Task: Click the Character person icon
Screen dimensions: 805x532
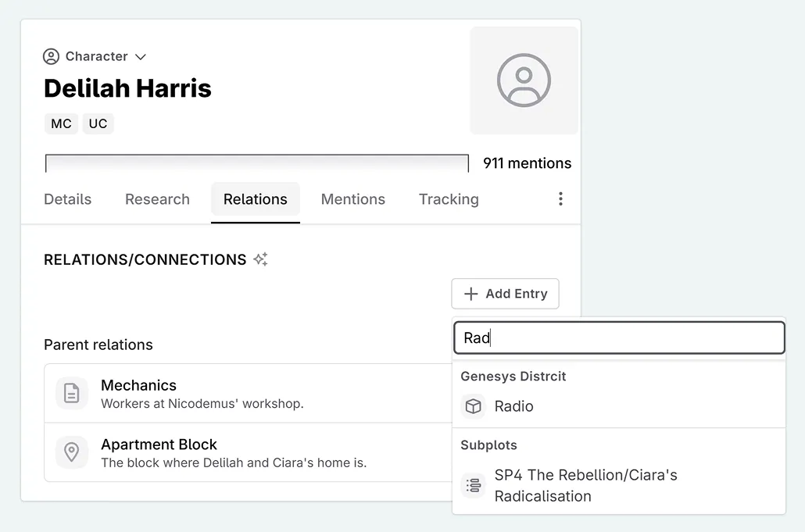Action: pos(52,56)
